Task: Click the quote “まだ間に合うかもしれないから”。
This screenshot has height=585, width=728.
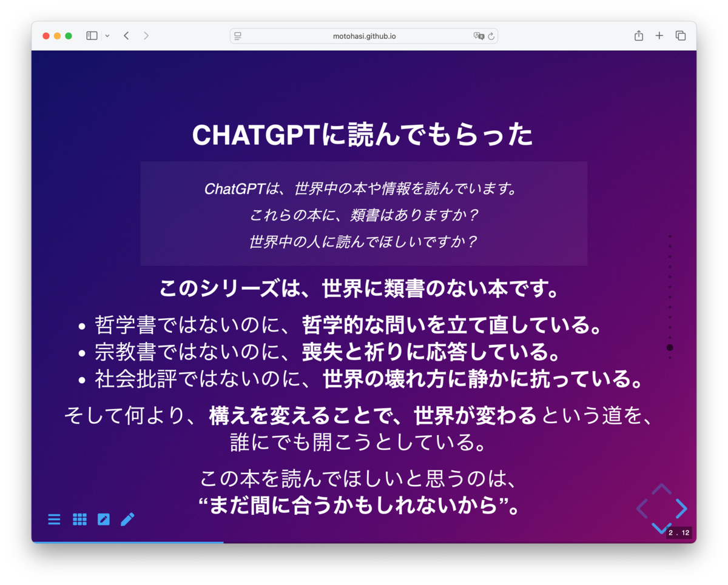Action: 359,506
